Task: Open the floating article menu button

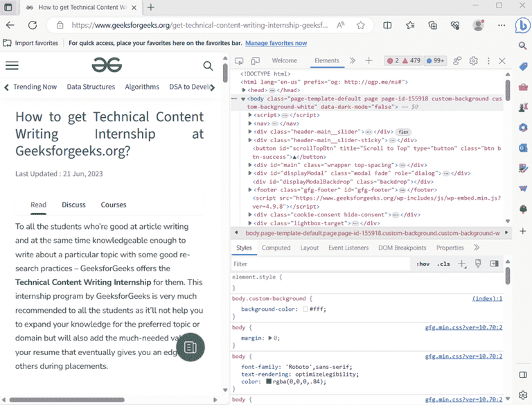Action: coord(190,347)
